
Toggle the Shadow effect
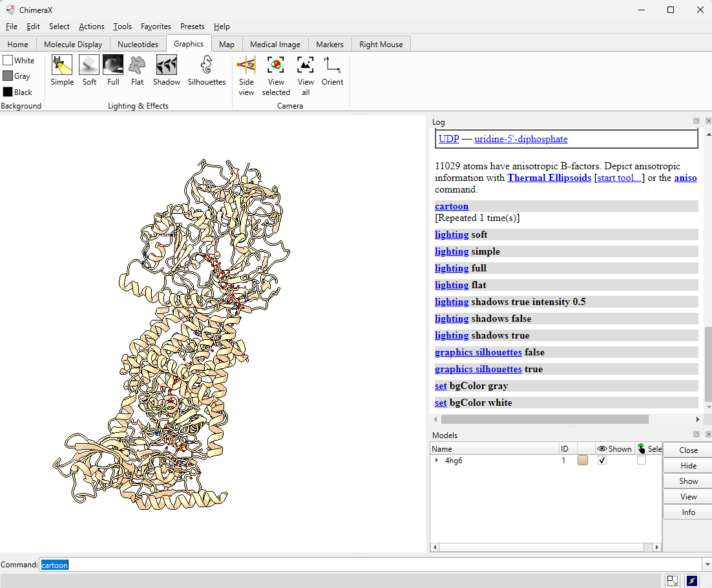point(167,70)
